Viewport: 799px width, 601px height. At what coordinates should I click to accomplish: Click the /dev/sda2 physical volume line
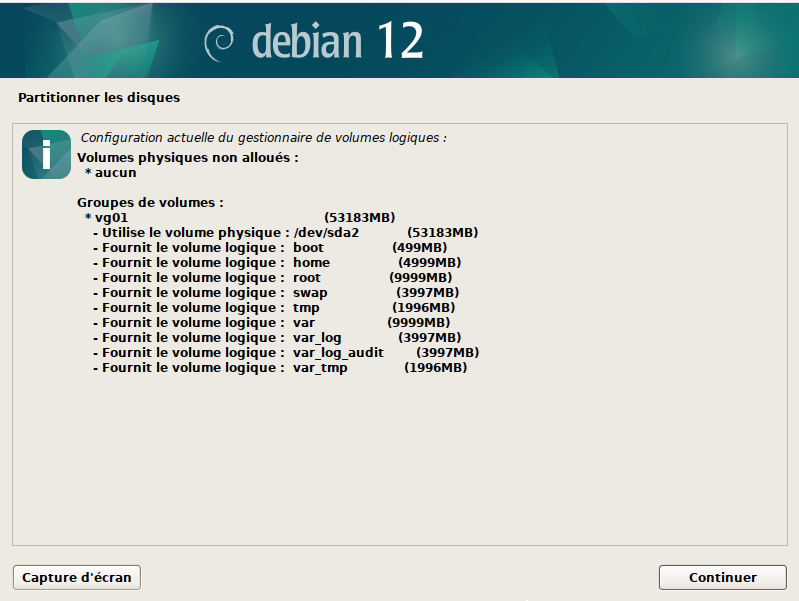285,232
